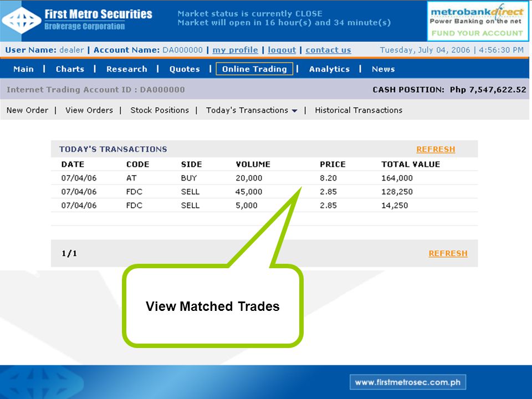Viewport: 532px width, 399px height.
Task: Select the 45,000 volume cell
Action: point(249,192)
